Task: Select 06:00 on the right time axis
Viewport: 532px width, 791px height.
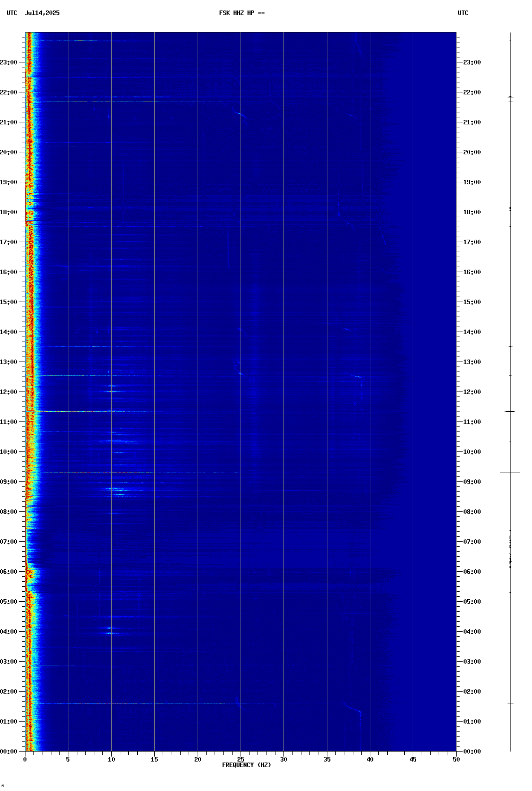Action: 472,572
